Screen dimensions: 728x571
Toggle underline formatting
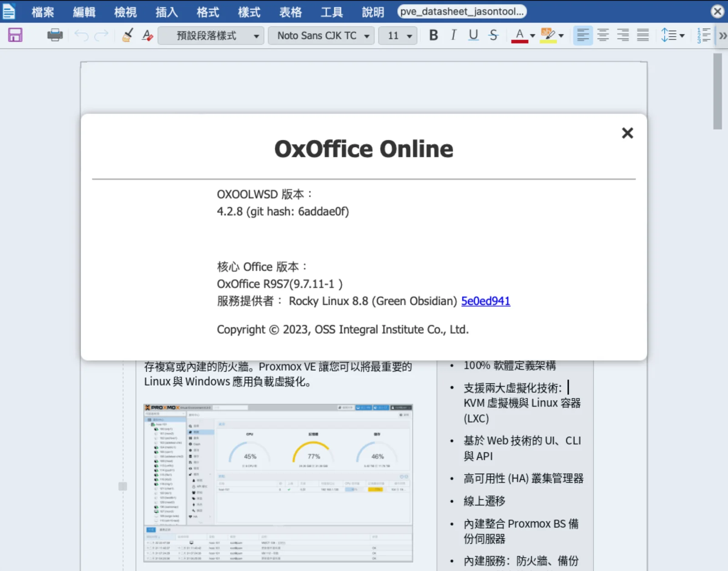tap(473, 35)
